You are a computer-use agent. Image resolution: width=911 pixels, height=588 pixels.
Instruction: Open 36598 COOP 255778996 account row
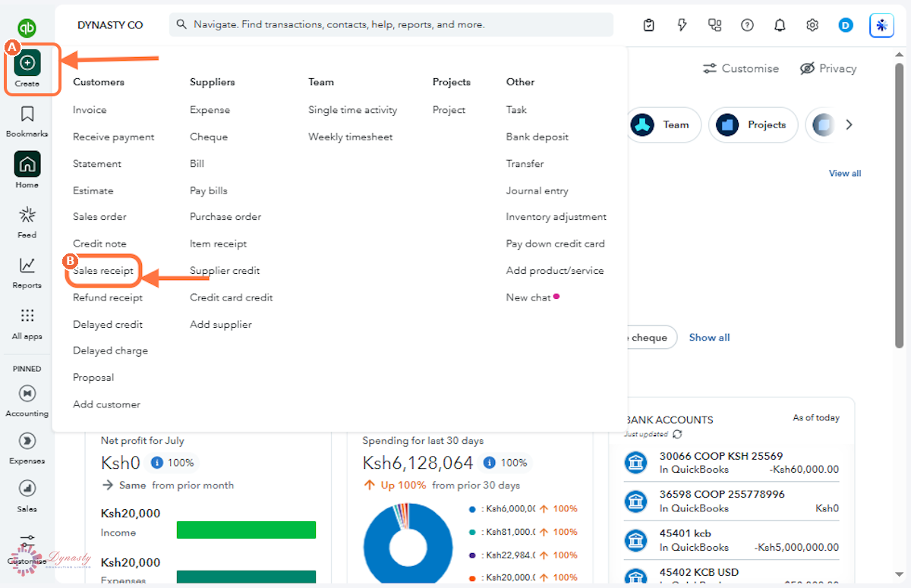point(731,501)
